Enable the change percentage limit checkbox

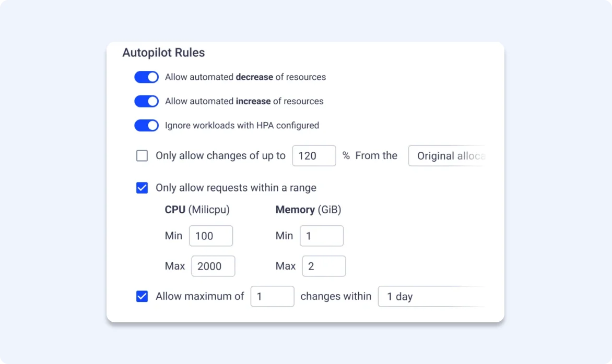tap(142, 155)
